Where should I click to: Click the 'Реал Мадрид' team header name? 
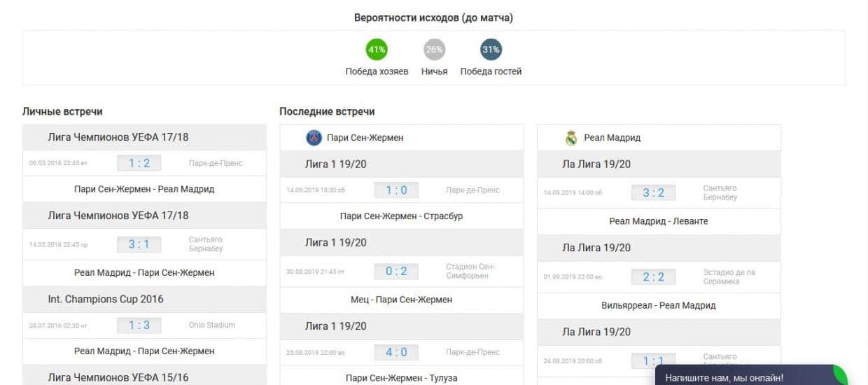pyautogui.click(x=612, y=138)
